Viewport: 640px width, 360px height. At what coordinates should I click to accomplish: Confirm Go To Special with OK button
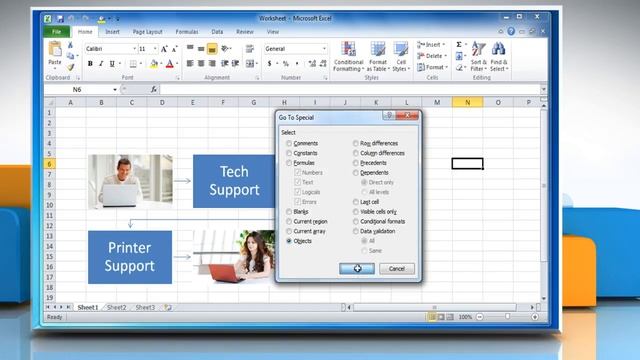357,269
